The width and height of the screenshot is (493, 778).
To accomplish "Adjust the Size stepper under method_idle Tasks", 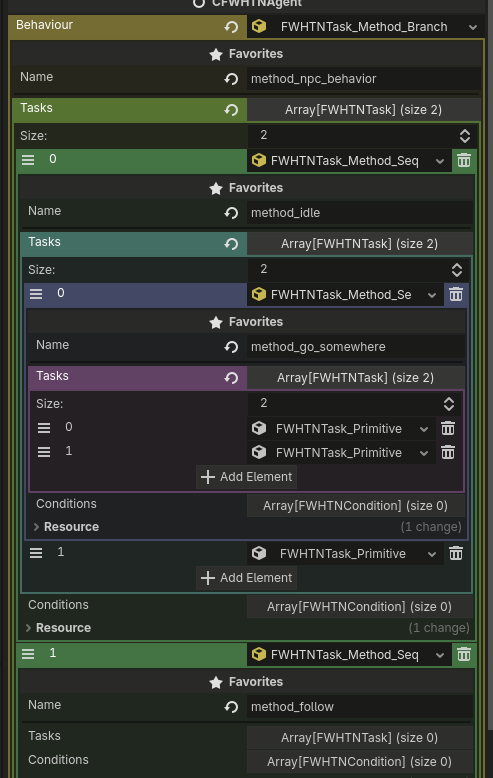I will [x=457, y=269].
